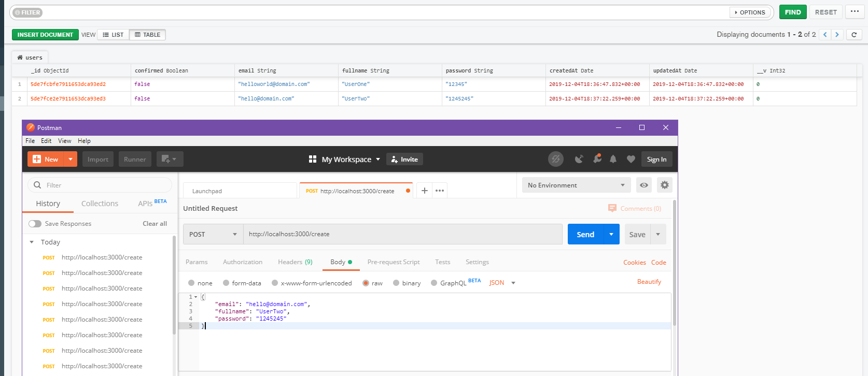Open the POST method dropdown
Screen dimensions: 868x376
click(213, 234)
